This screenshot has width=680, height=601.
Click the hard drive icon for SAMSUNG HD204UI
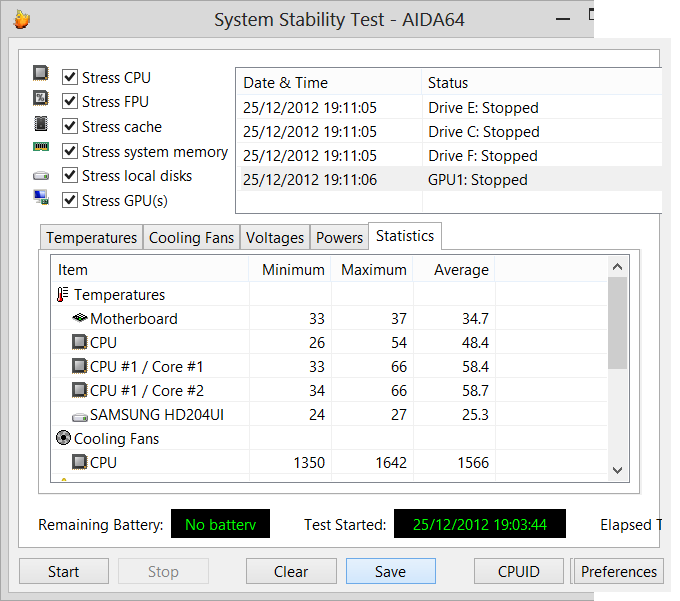point(80,415)
